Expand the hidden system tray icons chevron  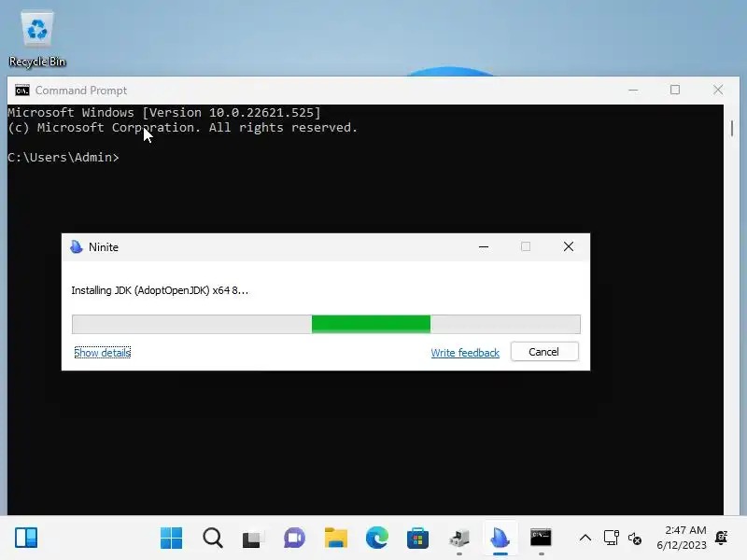point(585,539)
